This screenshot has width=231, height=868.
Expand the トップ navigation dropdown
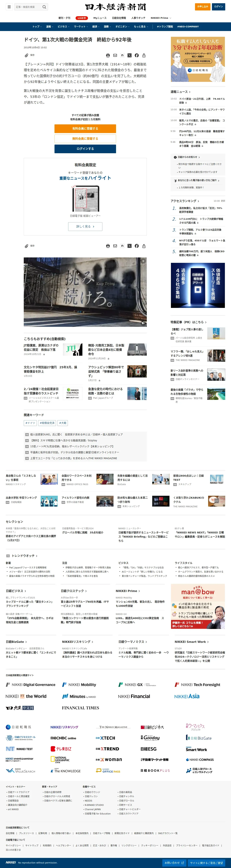point(37,27)
